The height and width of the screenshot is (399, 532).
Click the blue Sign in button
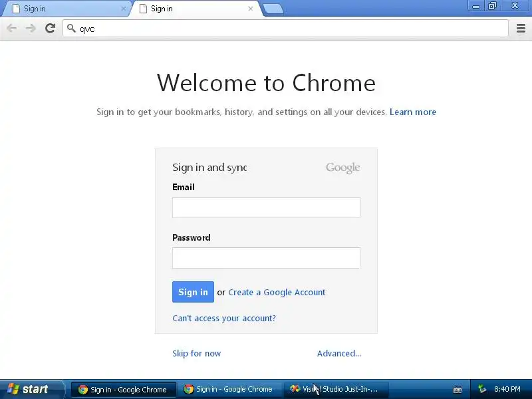pos(193,292)
